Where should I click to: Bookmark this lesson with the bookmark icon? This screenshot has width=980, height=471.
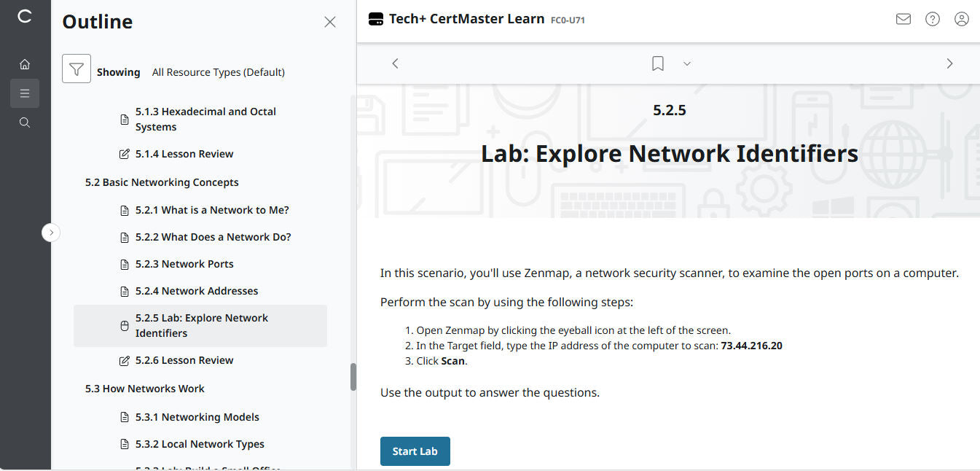[657, 63]
